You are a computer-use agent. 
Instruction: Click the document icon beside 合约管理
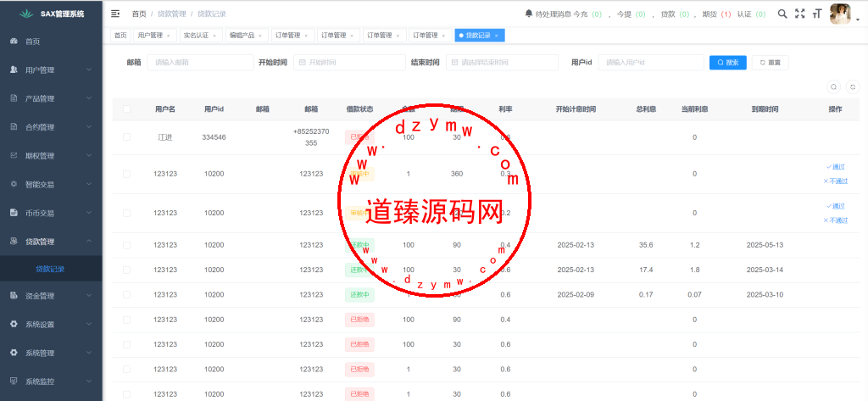click(x=14, y=127)
